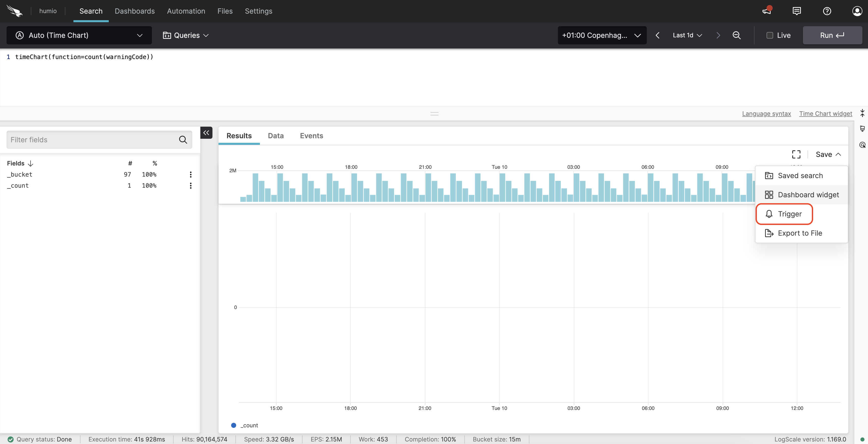Click the help question mark icon
Screen dimensions: 868x444
pos(827,11)
